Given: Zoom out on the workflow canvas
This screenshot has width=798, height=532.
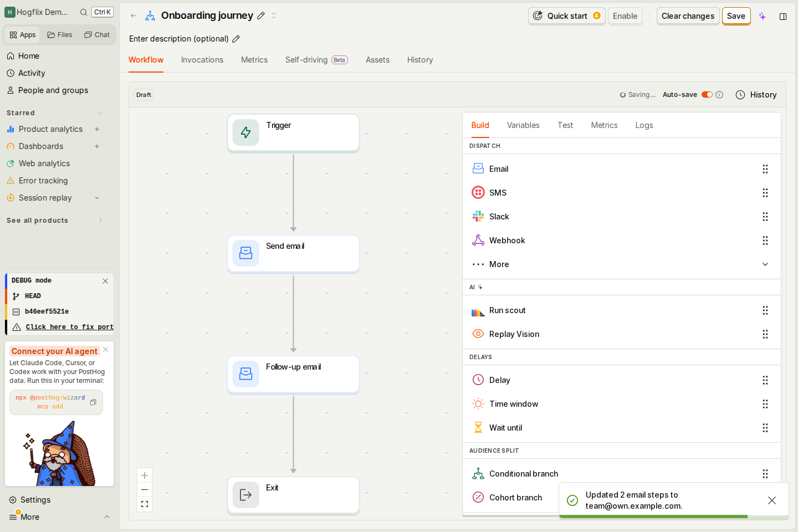Looking at the screenshot, I should pos(145,490).
